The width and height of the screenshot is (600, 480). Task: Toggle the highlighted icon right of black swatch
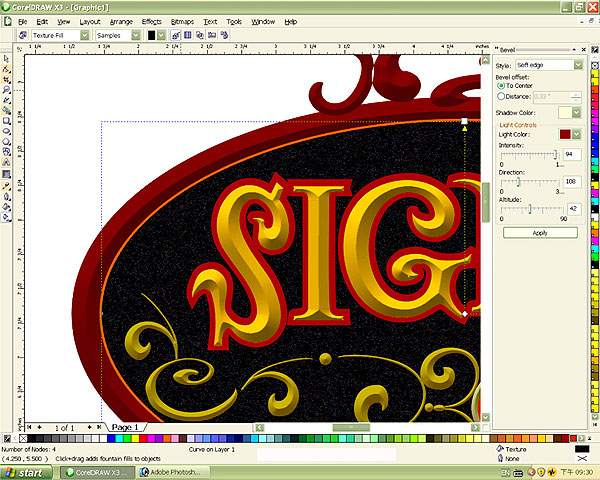(x=176, y=35)
